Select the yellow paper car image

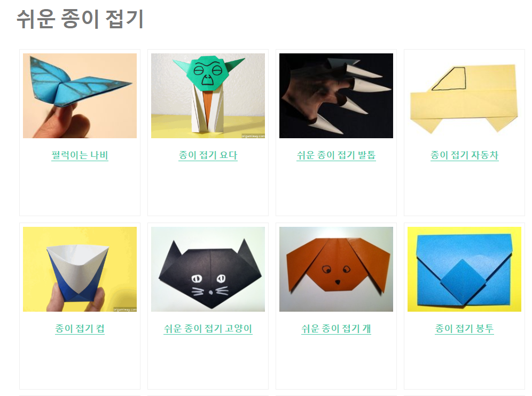(x=465, y=96)
